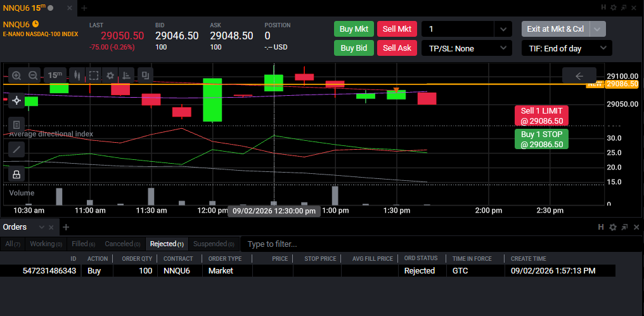Select the crosshair cursor tool
The height and width of the screenshot is (316, 644).
(x=16, y=100)
